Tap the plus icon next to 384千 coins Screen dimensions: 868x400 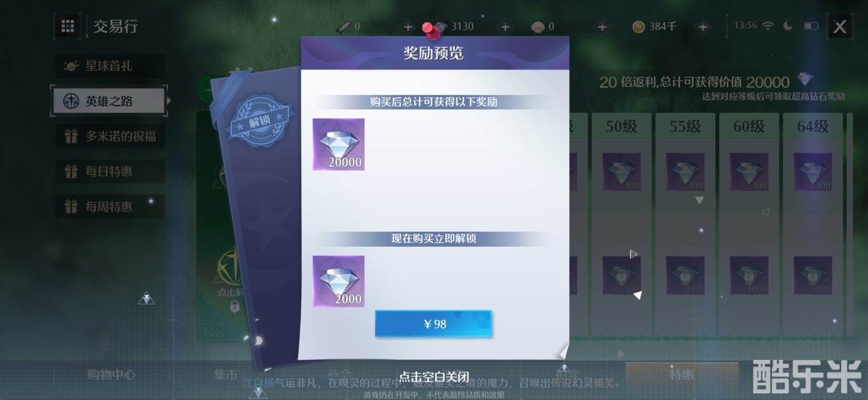click(702, 27)
